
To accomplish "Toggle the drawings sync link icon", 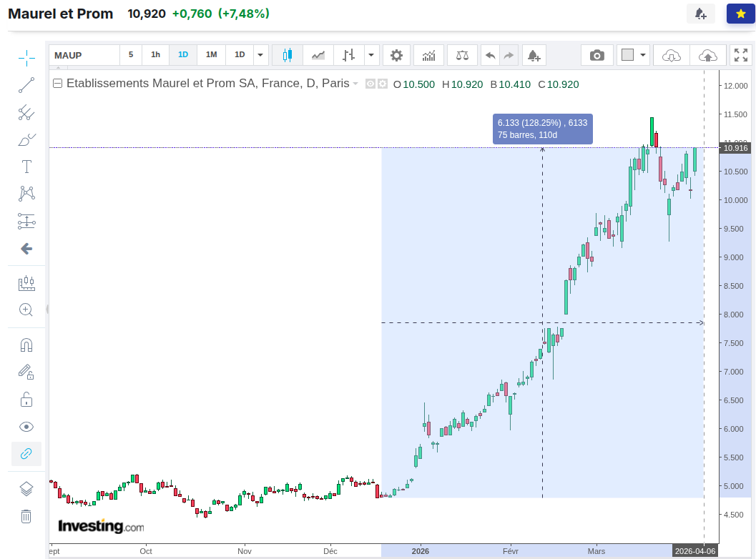I will (26, 454).
